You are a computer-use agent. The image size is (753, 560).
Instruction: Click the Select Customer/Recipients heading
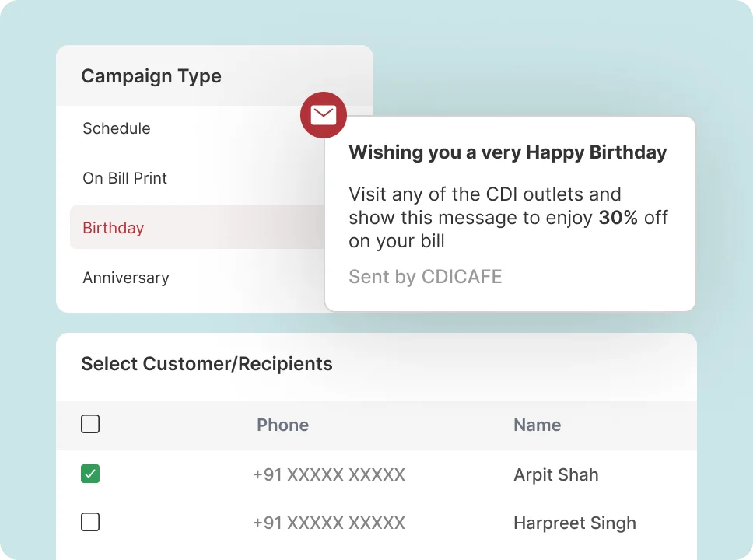tap(207, 364)
